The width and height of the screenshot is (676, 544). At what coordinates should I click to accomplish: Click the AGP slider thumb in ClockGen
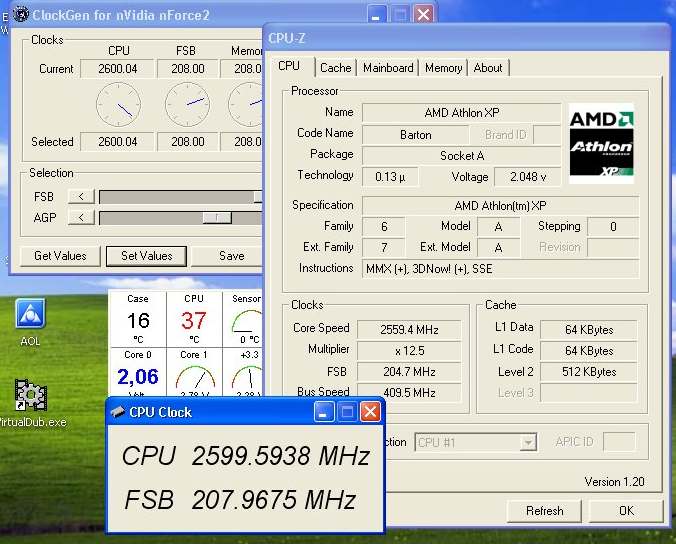(x=217, y=217)
